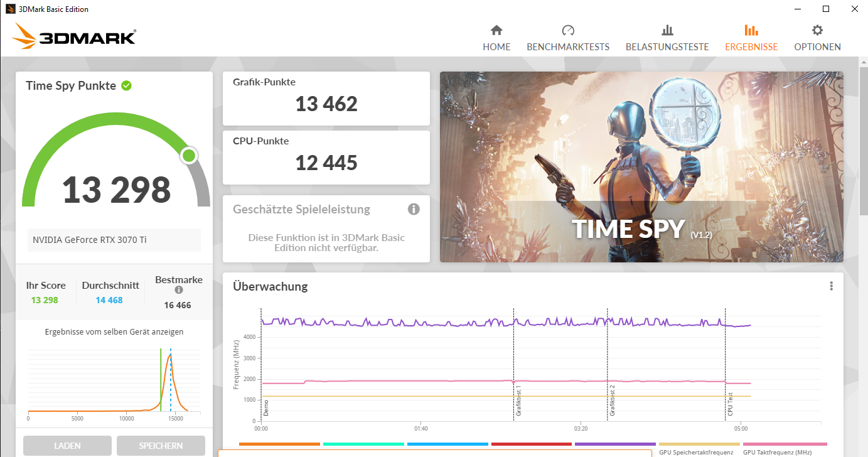
Task: Click the 3DMark logo in the header
Action: pos(73,36)
